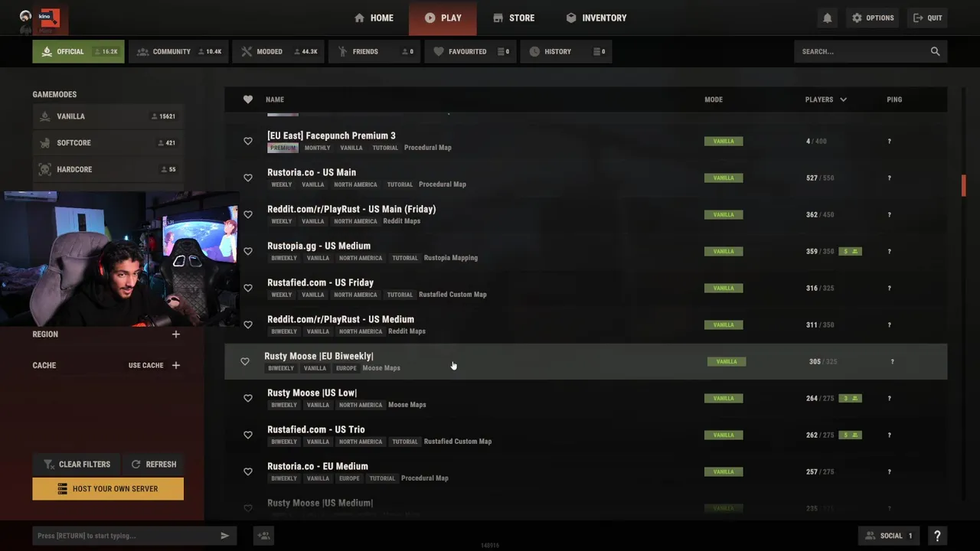Refresh the server list
The image size is (980, 551).
[x=153, y=465]
